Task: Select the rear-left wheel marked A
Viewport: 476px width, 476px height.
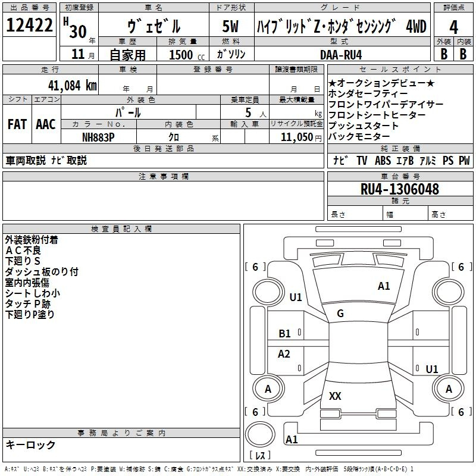Action: coord(268,389)
